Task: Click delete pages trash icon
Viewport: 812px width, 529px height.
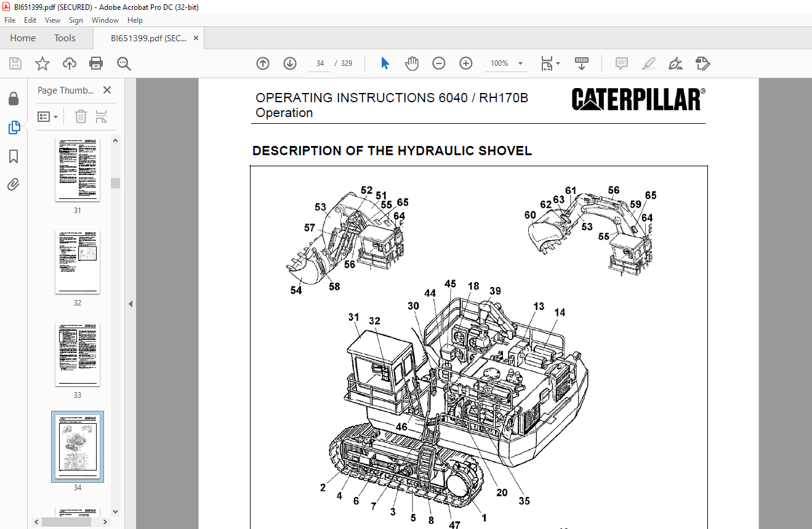Action: pos(81,116)
